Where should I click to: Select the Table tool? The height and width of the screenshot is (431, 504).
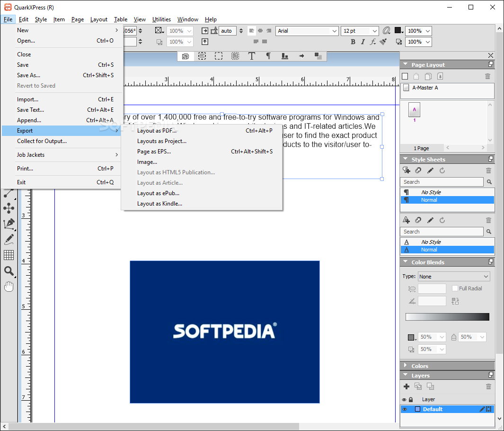click(x=9, y=255)
